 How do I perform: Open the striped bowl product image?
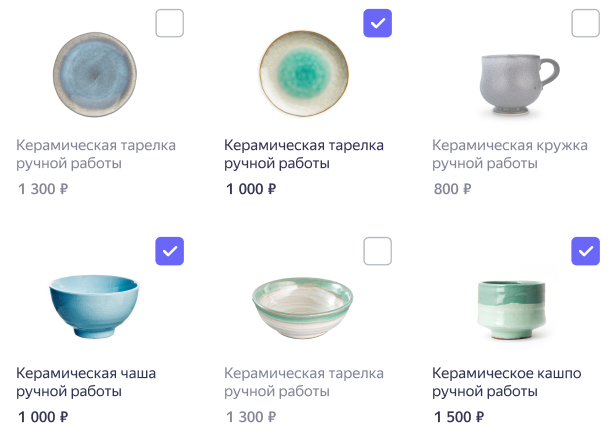click(302, 308)
